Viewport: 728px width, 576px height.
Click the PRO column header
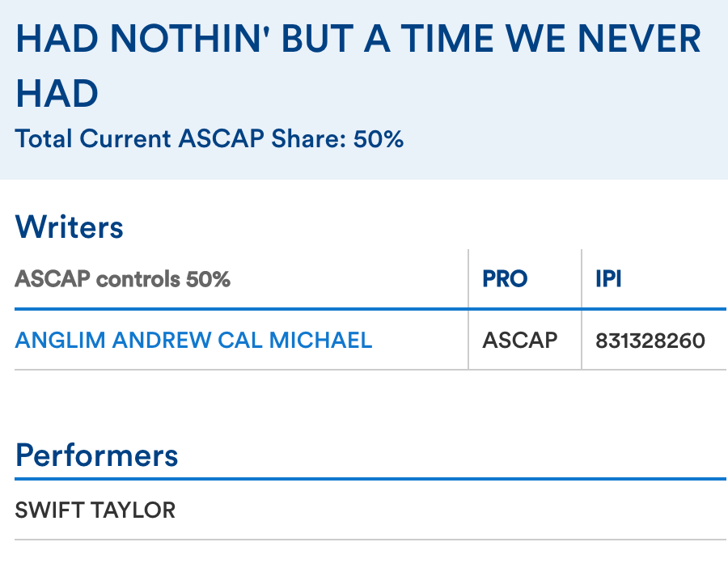click(505, 280)
